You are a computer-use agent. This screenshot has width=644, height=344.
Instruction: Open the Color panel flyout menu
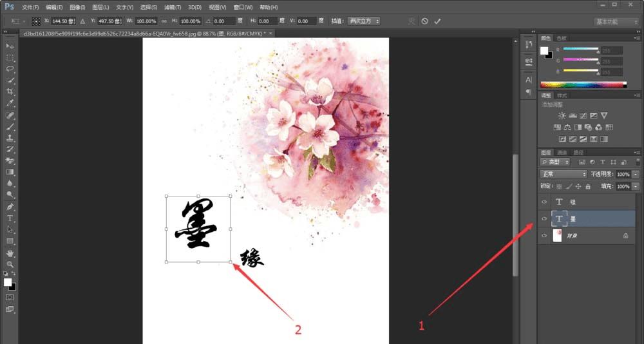(x=638, y=38)
